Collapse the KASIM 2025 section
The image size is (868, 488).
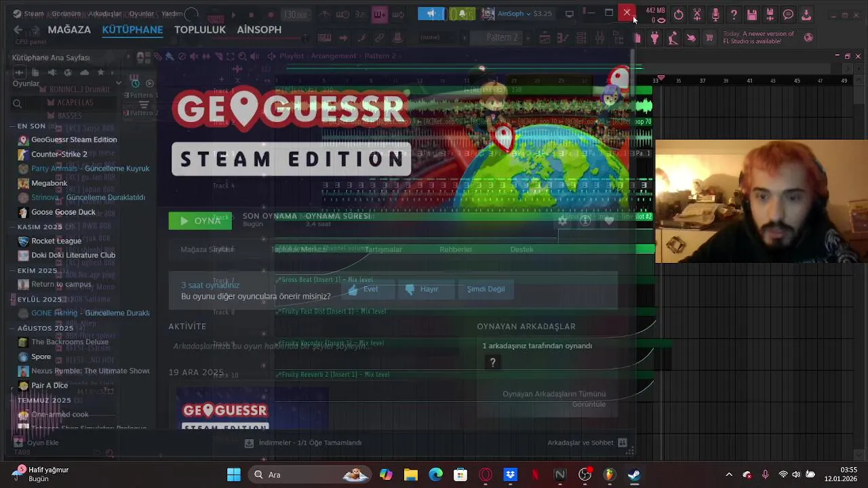pos(37,227)
